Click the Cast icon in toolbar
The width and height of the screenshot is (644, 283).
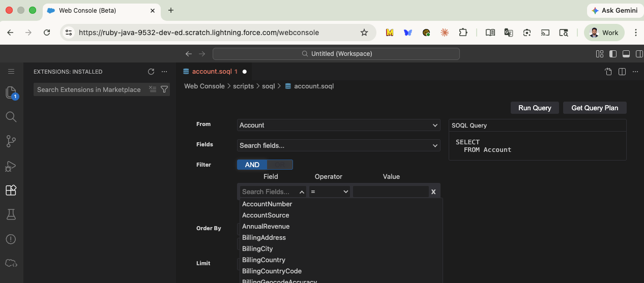[x=545, y=33]
